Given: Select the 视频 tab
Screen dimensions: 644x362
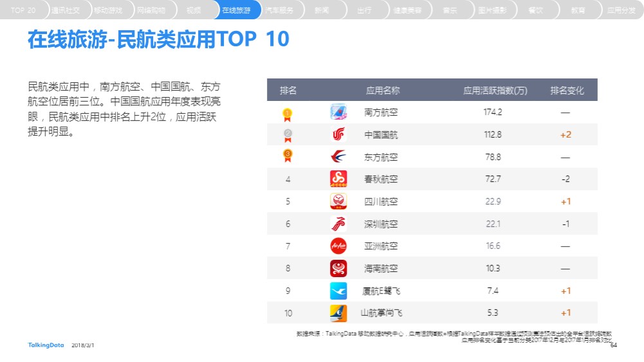Looking at the screenshot, I should (x=194, y=10).
